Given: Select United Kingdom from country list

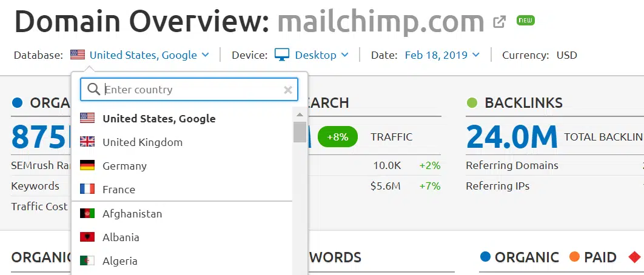Looking at the screenshot, I should tap(143, 142).
